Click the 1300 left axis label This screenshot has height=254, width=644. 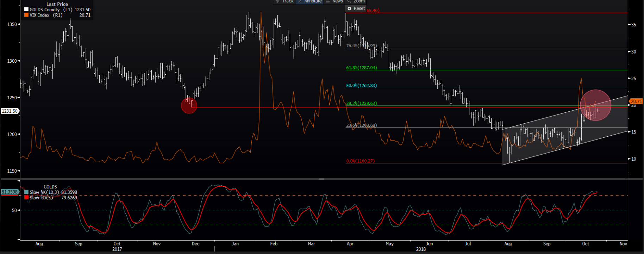click(x=12, y=61)
